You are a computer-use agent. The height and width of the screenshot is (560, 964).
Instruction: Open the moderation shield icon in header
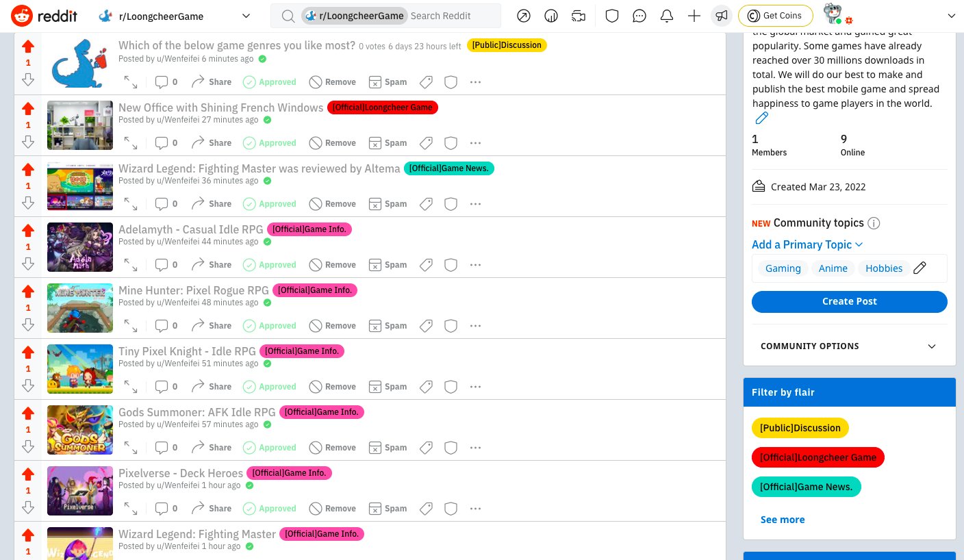[612, 16]
